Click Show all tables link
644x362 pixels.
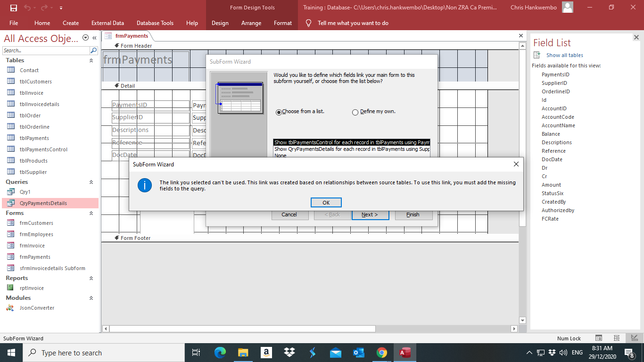pyautogui.click(x=565, y=55)
